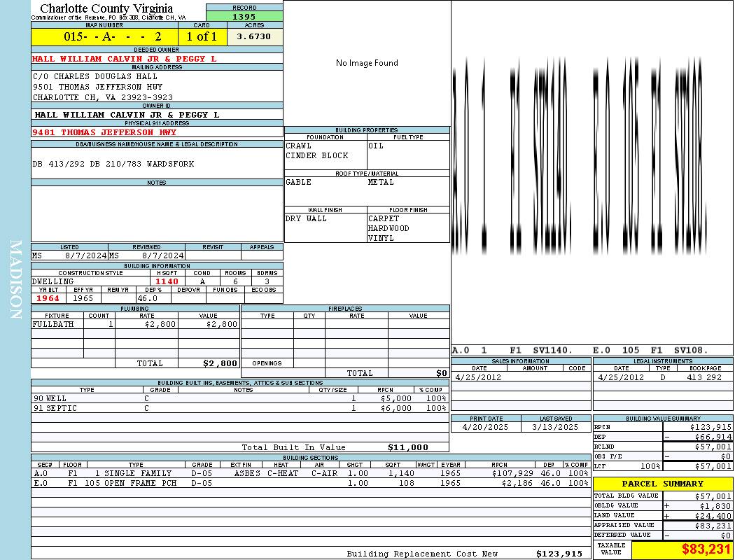Click RPCN $6,000 for septic
Image resolution: width=735 pixels, height=560 pixels.
click(396, 409)
